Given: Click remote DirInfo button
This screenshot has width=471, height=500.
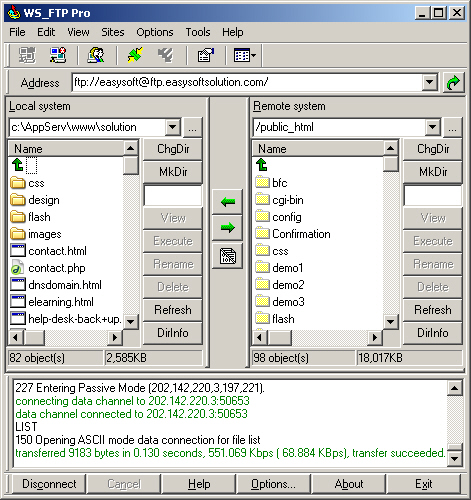Looking at the screenshot, I should [x=433, y=333].
